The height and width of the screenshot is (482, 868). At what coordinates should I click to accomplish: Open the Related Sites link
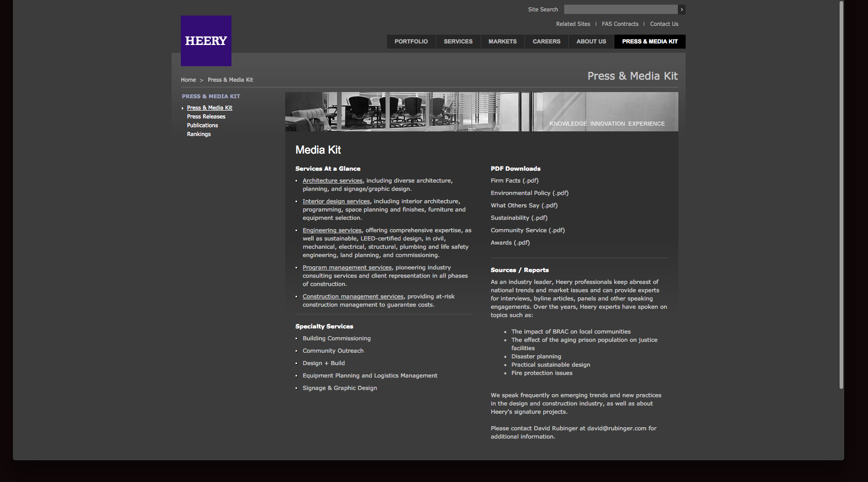[x=573, y=24]
